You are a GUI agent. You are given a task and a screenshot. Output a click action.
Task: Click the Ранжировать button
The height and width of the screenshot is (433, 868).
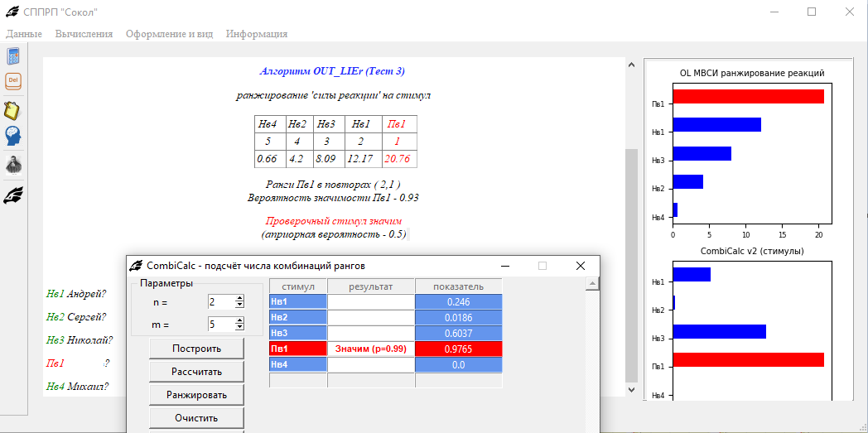coord(196,395)
